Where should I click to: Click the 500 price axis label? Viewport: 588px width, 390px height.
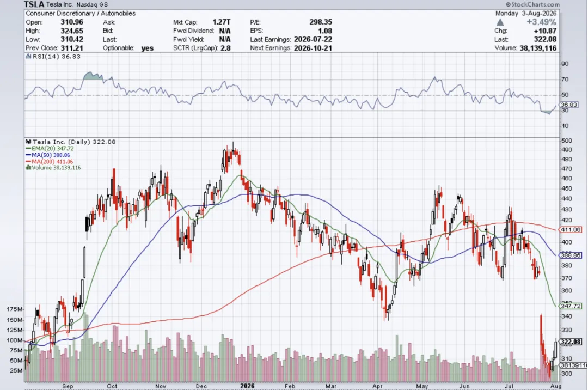pos(567,141)
